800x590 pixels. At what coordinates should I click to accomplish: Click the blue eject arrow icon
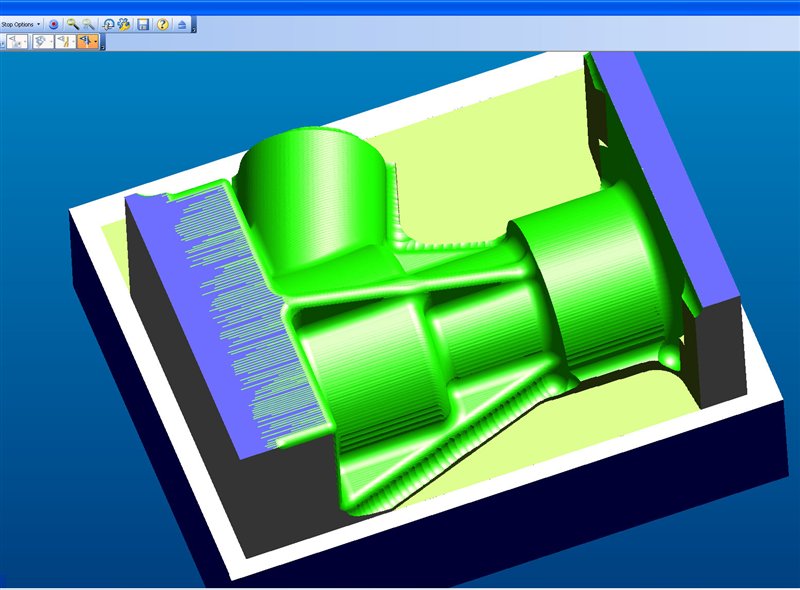pyautogui.click(x=181, y=23)
